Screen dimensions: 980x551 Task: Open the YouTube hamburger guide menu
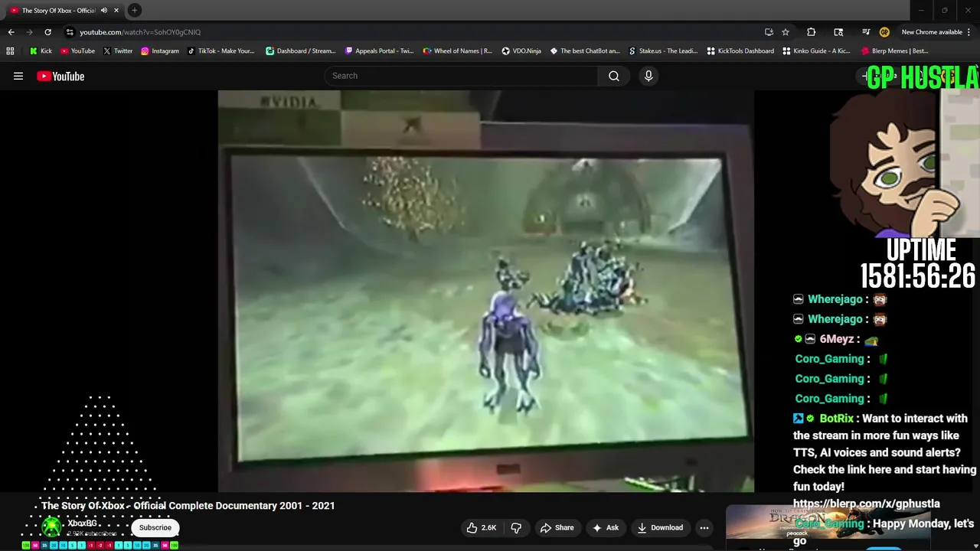[18, 76]
